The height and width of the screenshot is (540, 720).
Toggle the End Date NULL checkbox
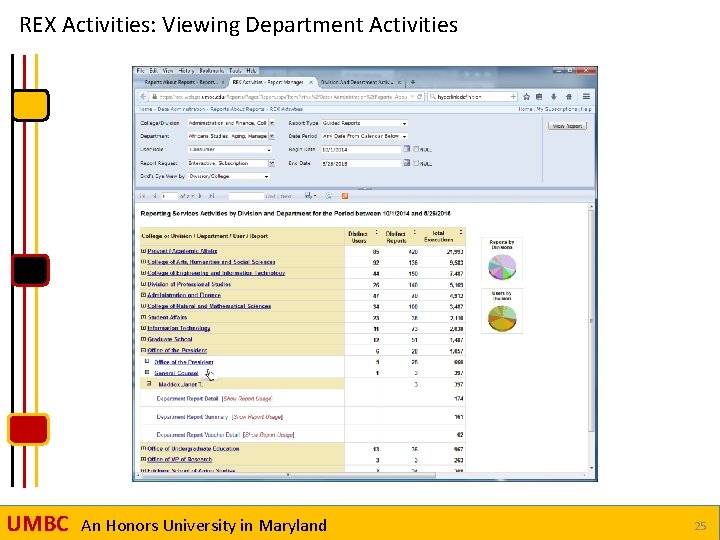coord(416,163)
